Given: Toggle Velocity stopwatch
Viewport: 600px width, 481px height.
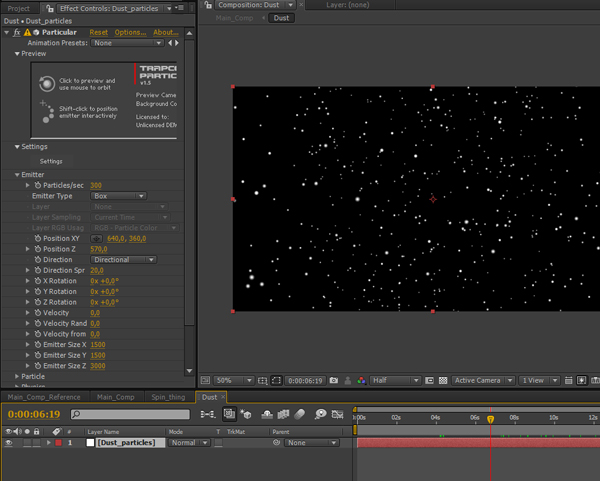Looking at the screenshot, I should (x=38, y=313).
